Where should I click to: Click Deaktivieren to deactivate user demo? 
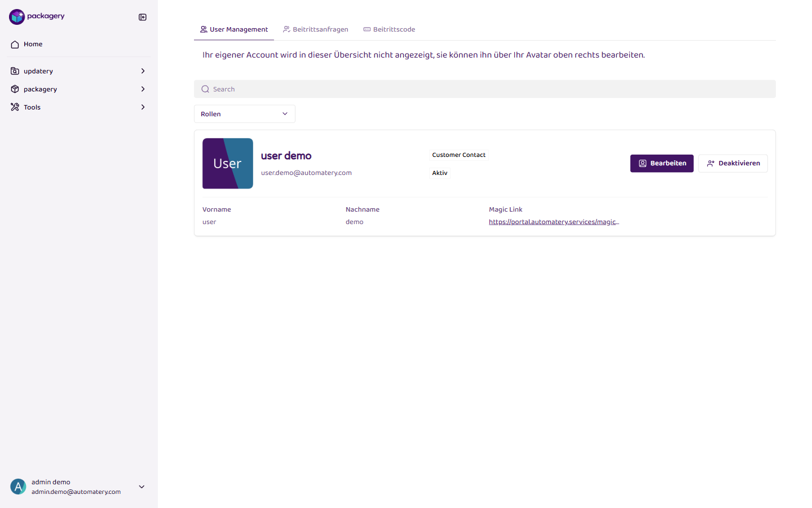732,163
